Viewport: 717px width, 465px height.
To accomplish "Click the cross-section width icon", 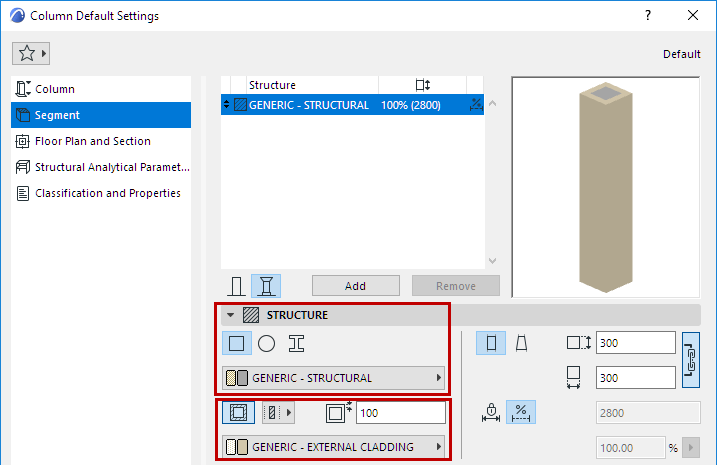I will coord(573,377).
